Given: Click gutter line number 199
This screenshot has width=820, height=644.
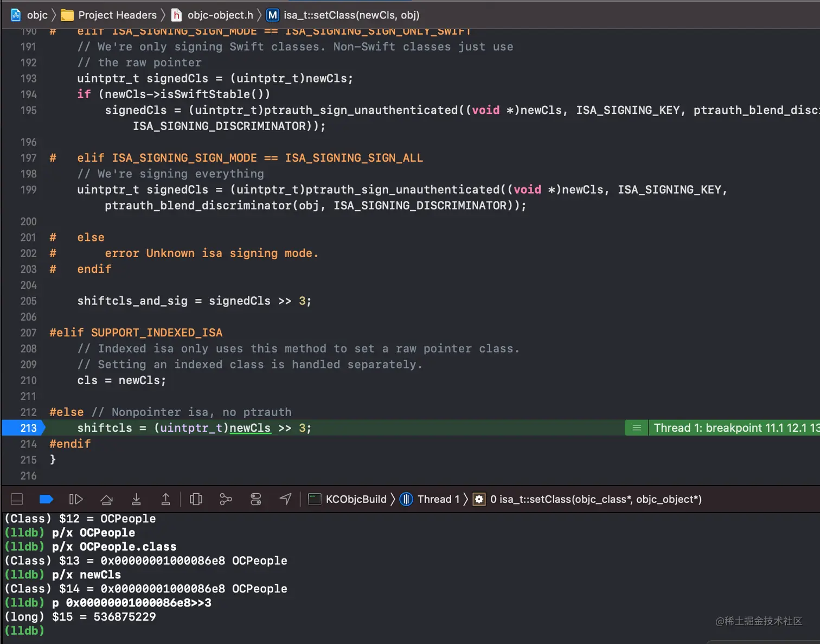Looking at the screenshot, I should click(x=29, y=190).
